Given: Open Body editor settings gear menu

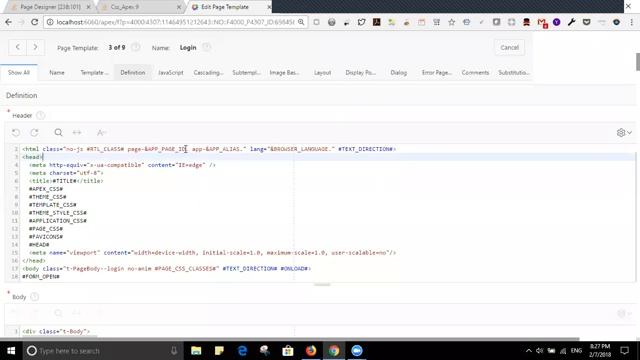Looking at the screenshot, I should (624, 313).
